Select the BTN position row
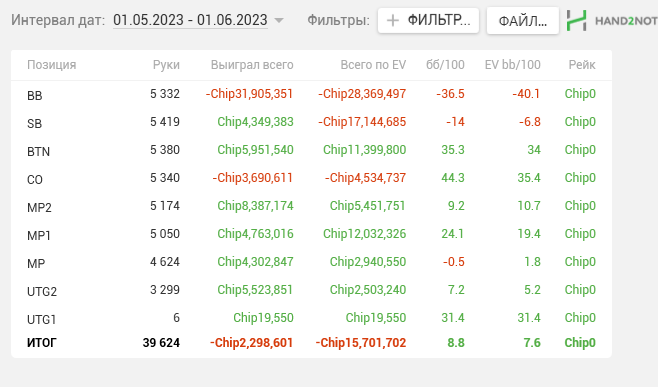The image size is (658, 387). [311, 150]
